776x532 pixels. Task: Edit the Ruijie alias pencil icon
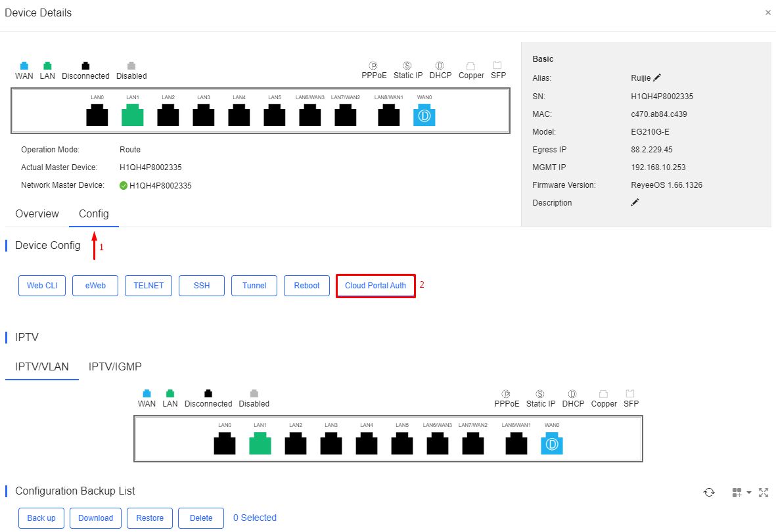point(656,78)
